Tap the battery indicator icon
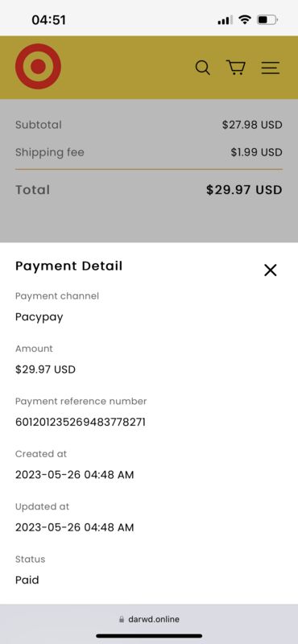The height and width of the screenshot is (644, 298). coord(267,19)
